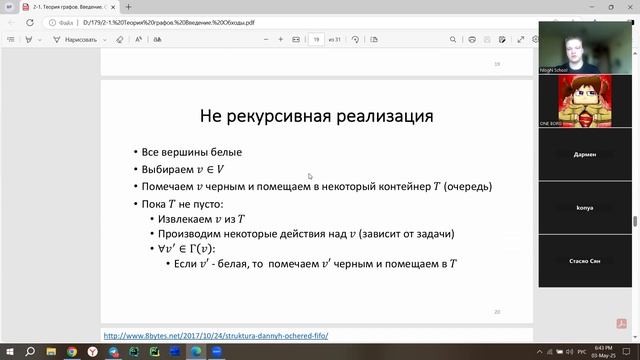Switch to Edge in the taskbar
The height and width of the screenshot is (360, 640).
196,351
